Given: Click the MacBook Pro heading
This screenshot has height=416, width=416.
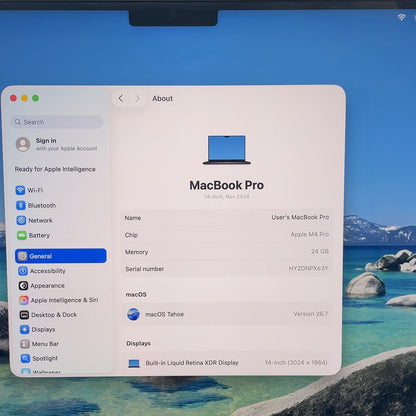Looking at the screenshot, I should (x=227, y=185).
